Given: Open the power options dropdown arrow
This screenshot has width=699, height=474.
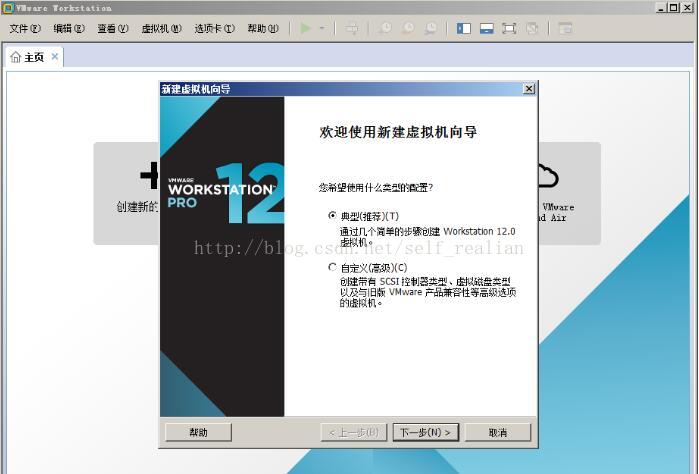Looking at the screenshot, I should (322, 29).
